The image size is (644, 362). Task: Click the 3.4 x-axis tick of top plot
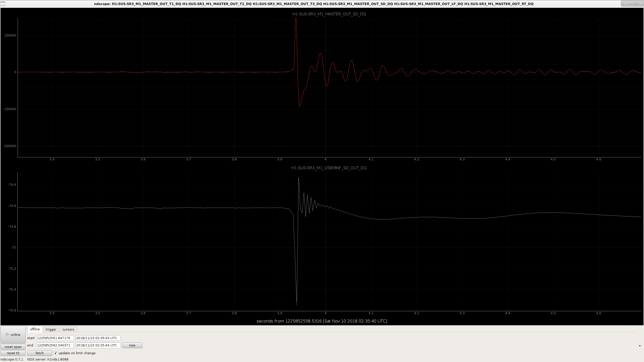pyautogui.click(x=52, y=159)
